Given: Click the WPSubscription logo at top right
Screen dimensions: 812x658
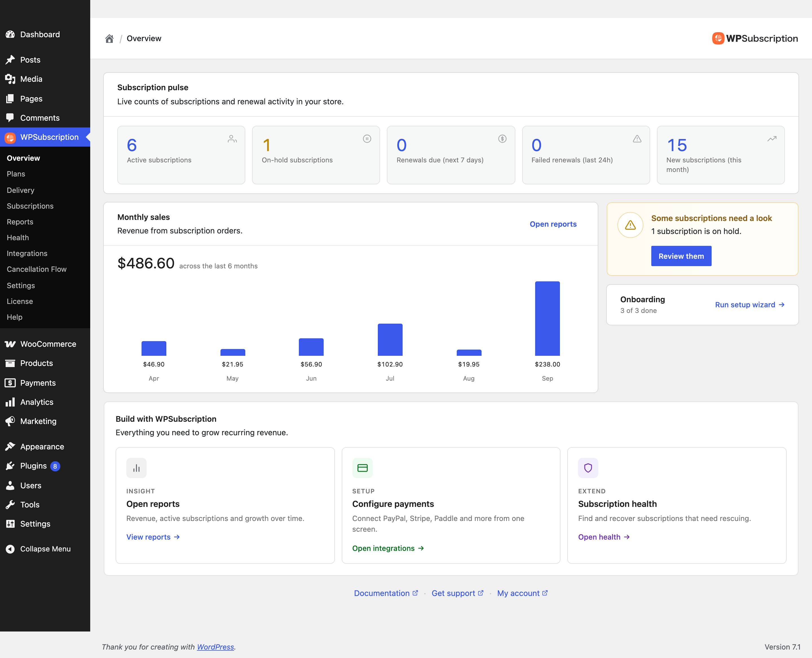Looking at the screenshot, I should [755, 38].
